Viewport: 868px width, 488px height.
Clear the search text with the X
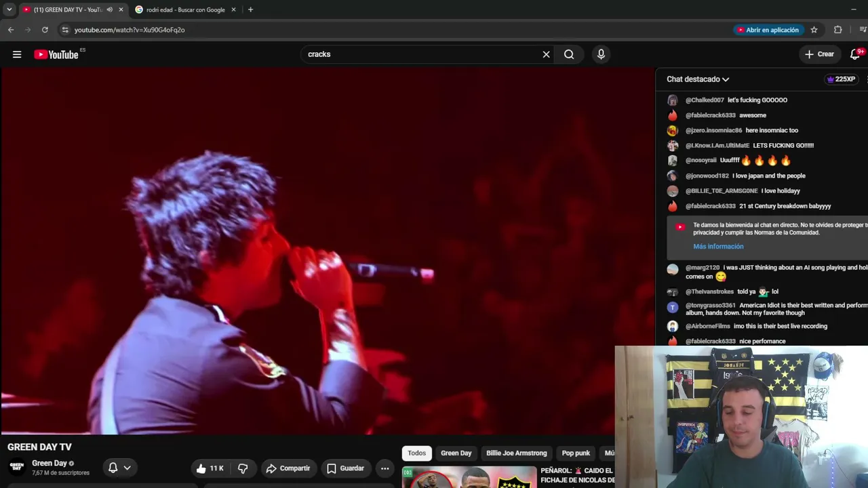tap(546, 54)
